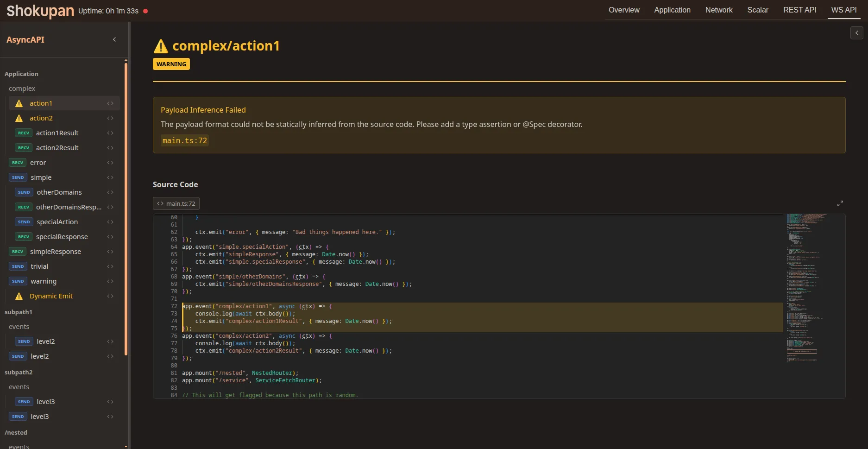Click the RECV badge on specialResponse
Image resolution: width=868 pixels, height=449 pixels.
click(23, 236)
